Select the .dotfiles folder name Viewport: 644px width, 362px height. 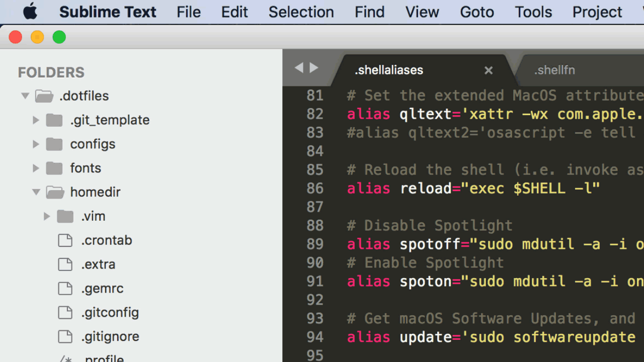pos(84,96)
